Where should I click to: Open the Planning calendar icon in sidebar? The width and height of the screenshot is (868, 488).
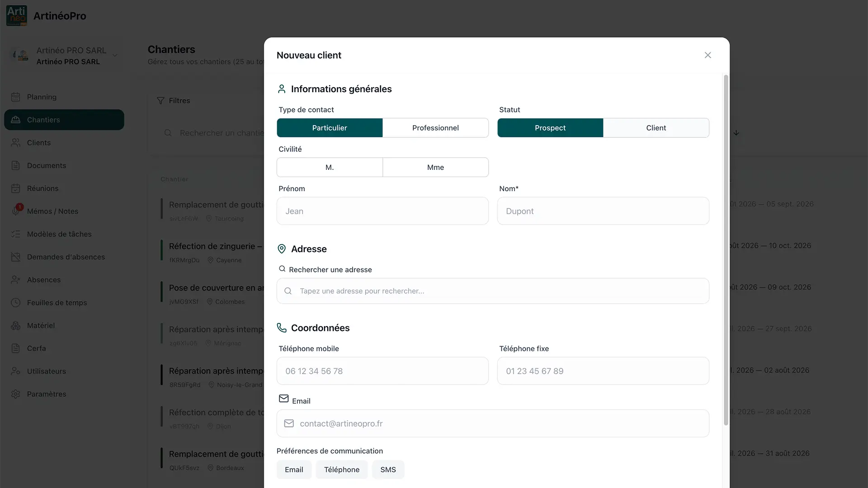coord(16,97)
